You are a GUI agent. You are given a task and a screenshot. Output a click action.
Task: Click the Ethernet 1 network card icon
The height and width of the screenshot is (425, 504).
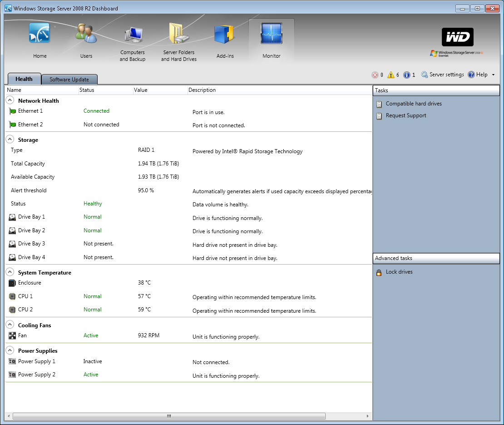click(x=13, y=111)
